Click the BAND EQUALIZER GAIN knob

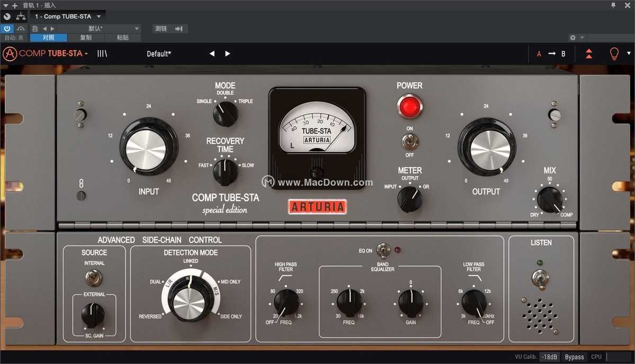coord(411,303)
